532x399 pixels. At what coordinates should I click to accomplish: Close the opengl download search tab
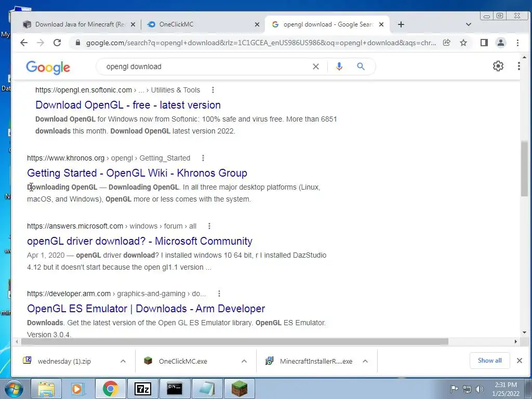tap(381, 24)
